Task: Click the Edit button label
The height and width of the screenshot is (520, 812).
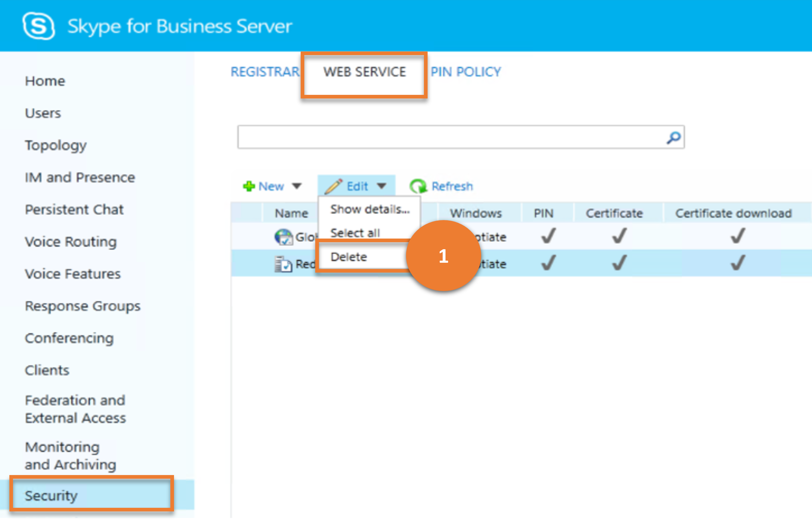Action: pyautogui.click(x=357, y=186)
